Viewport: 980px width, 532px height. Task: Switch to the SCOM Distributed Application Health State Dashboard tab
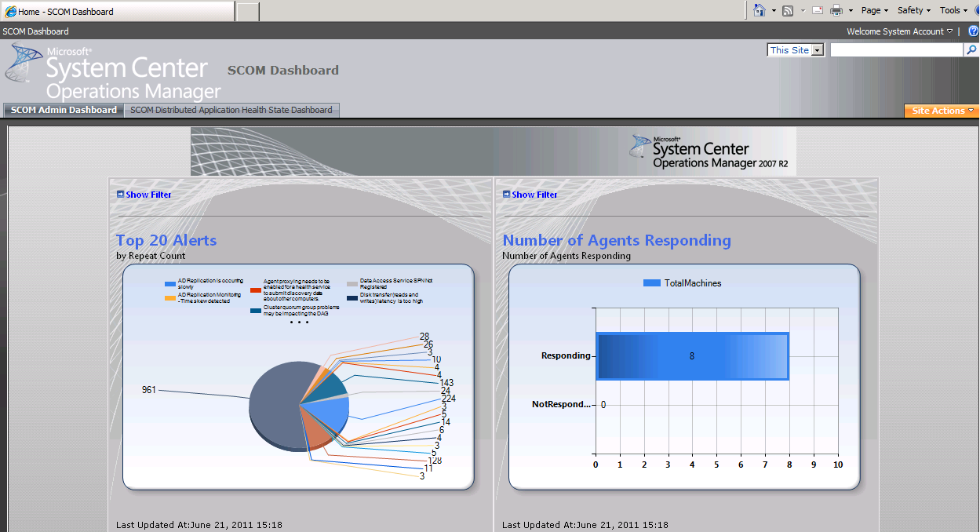pos(231,110)
